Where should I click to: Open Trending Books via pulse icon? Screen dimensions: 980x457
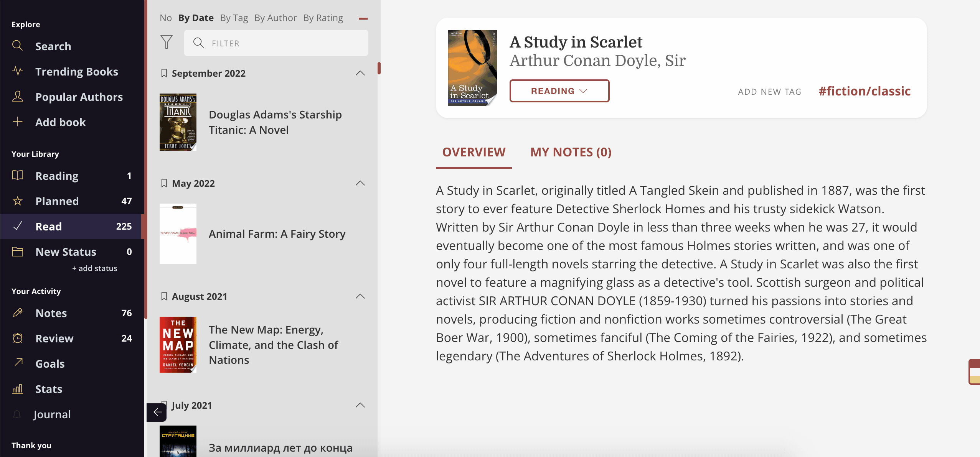(x=17, y=71)
